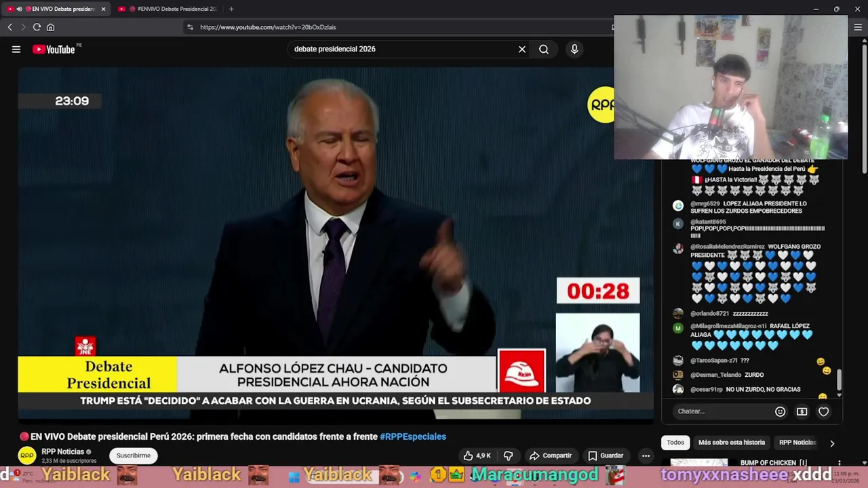
Task: Open the 'BUMP OF CHICKEN' video title
Action: tap(773, 462)
